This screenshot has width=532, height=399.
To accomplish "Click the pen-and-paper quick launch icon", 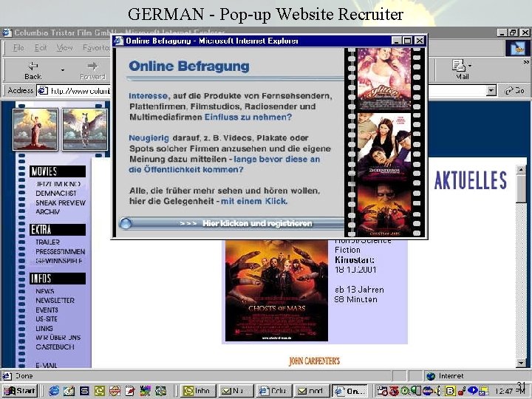I will [129, 391].
